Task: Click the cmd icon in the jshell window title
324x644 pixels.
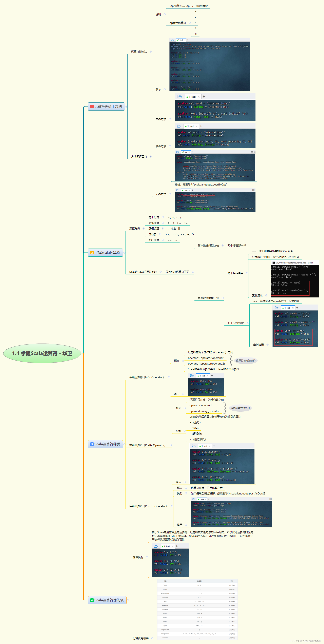Action: 274,263
